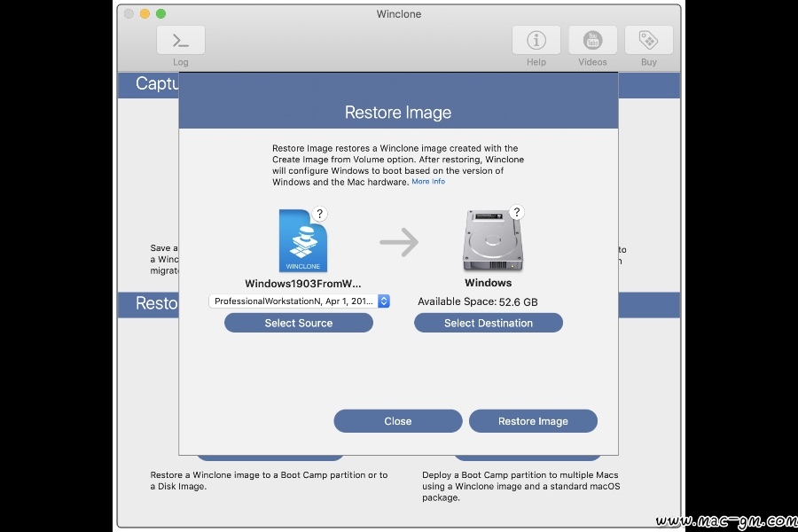Click the Restore Image dialog title
Screen dimensions: 798x532
[x=398, y=113]
